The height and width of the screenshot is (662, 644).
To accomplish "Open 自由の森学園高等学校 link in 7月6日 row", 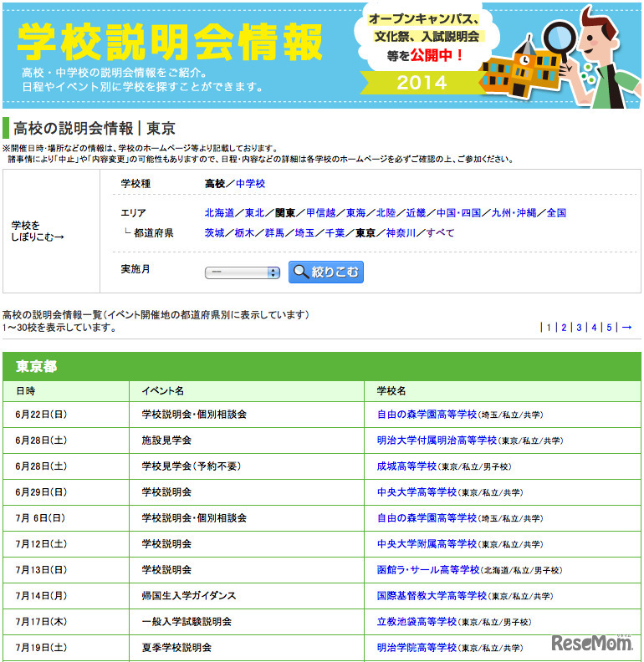I will pos(427,518).
